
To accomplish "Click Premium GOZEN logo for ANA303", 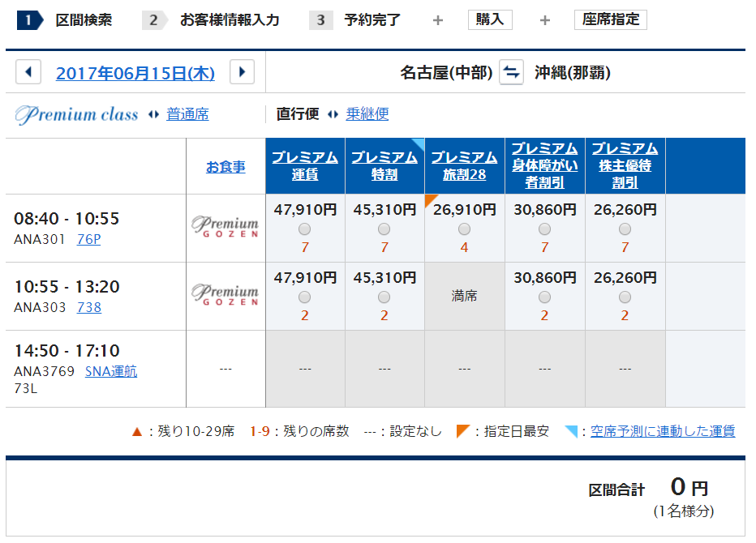I will click(x=226, y=294).
